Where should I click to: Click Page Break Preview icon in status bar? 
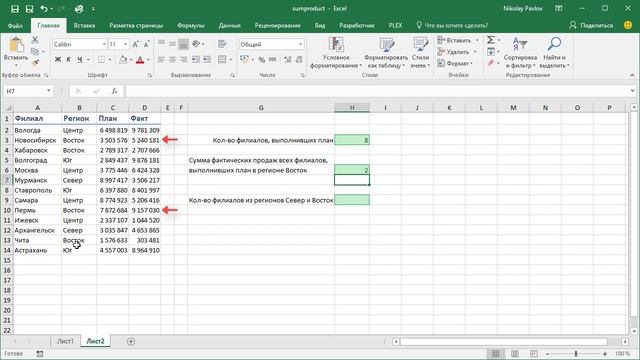pyautogui.click(x=533, y=353)
